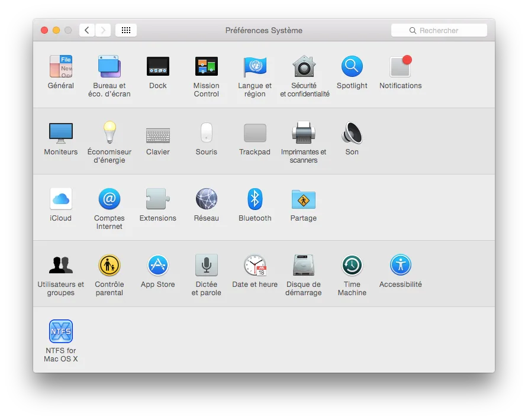Open the Partage sharing preferences
Viewport: 528px width, 420px height.
click(x=304, y=199)
